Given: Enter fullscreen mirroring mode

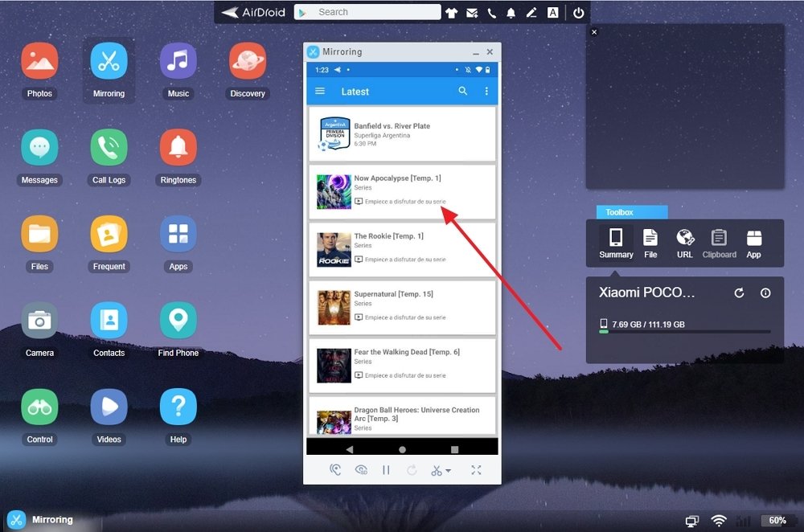Looking at the screenshot, I should [x=476, y=470].
